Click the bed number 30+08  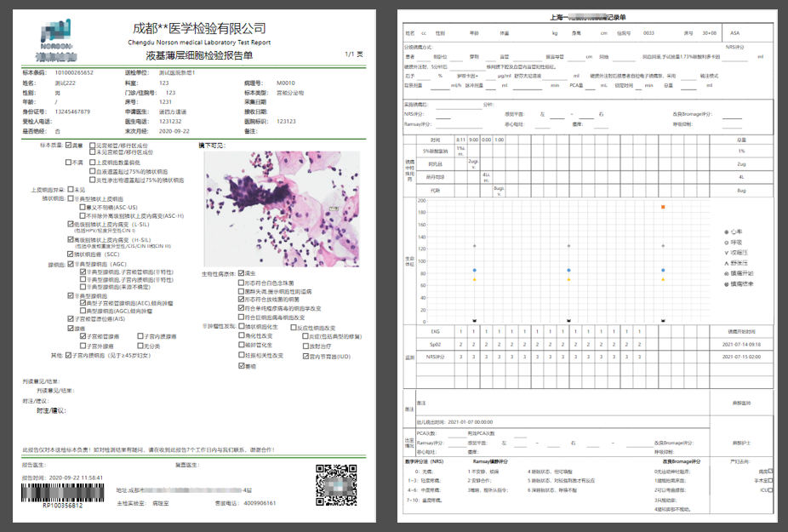(x=709, y=33)
